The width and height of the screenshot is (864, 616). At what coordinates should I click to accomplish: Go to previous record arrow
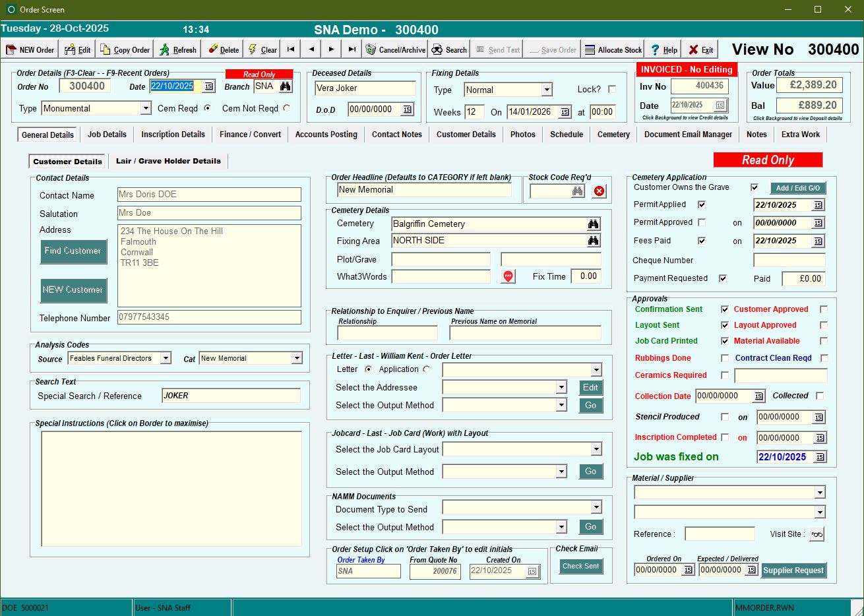click(x=311, y=49)
